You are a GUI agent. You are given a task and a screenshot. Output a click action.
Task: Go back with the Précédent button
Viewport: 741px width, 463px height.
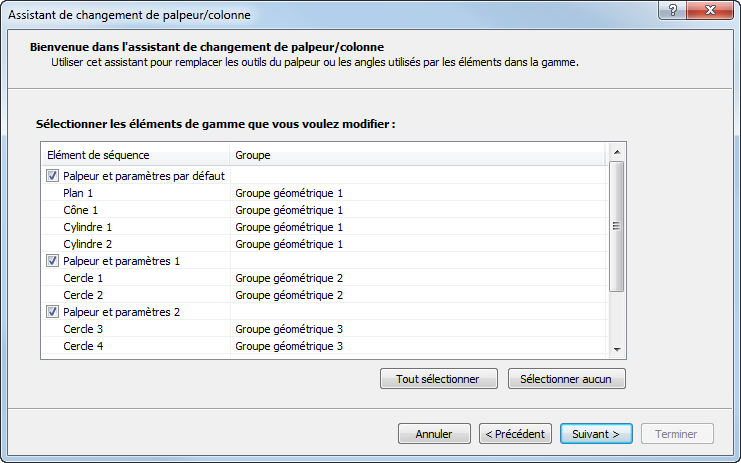(x=515, y=434)
